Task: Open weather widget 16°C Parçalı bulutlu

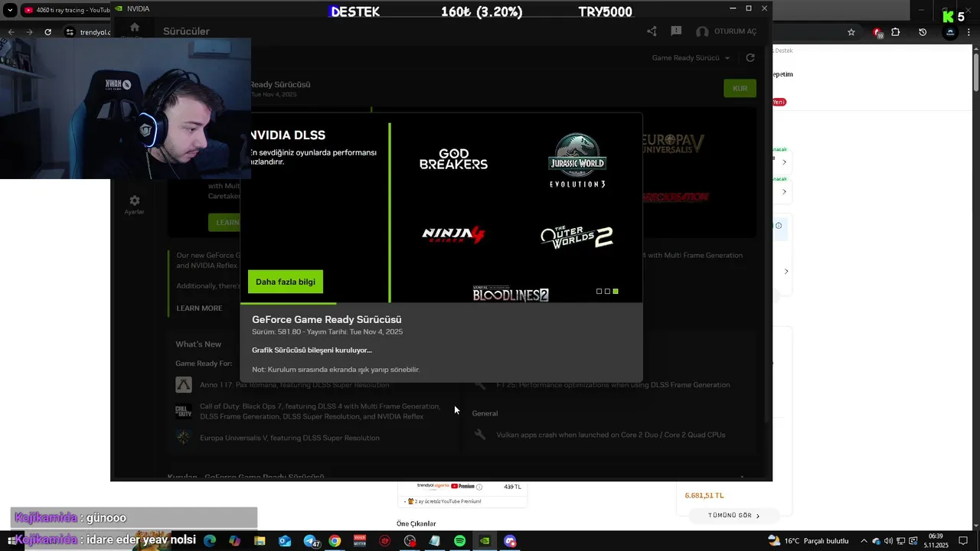Action: click(x=808, y=540)
